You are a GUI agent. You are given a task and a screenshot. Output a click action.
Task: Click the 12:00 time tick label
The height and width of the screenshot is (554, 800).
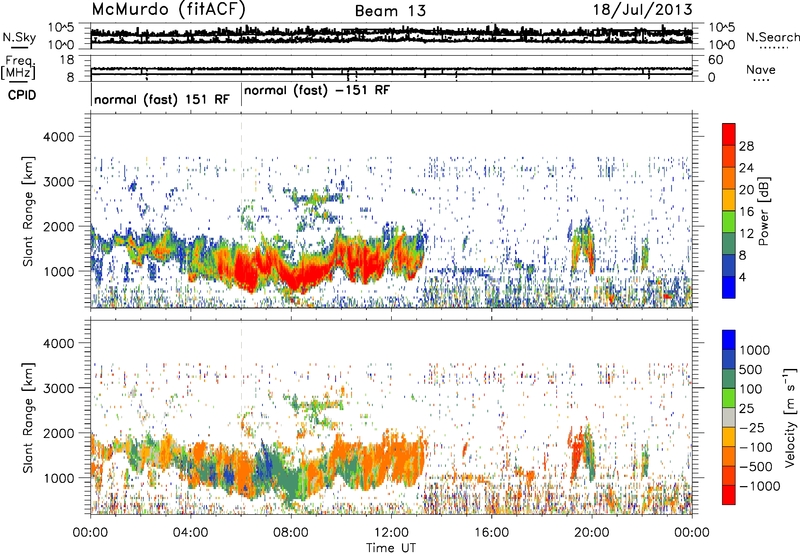pos(391,533)
